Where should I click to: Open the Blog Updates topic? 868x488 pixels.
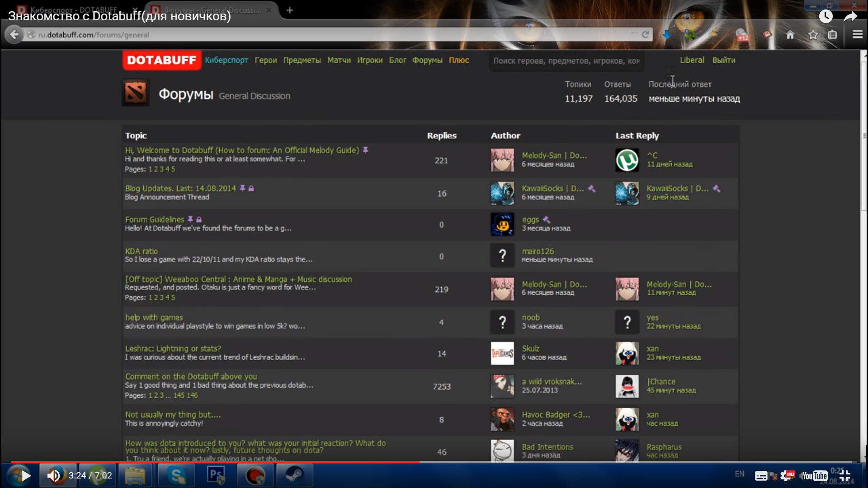[x=180, y=188]
